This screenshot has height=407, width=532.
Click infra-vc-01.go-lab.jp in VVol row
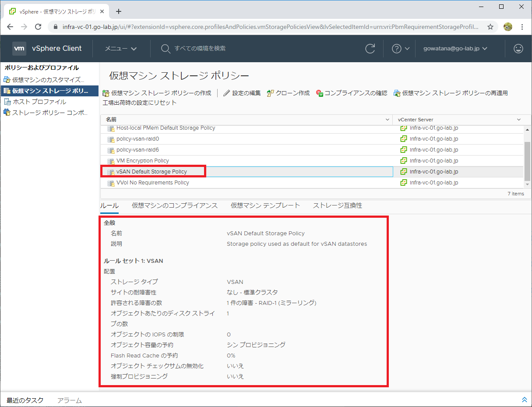pyautogui.click(x=434, y=183)
